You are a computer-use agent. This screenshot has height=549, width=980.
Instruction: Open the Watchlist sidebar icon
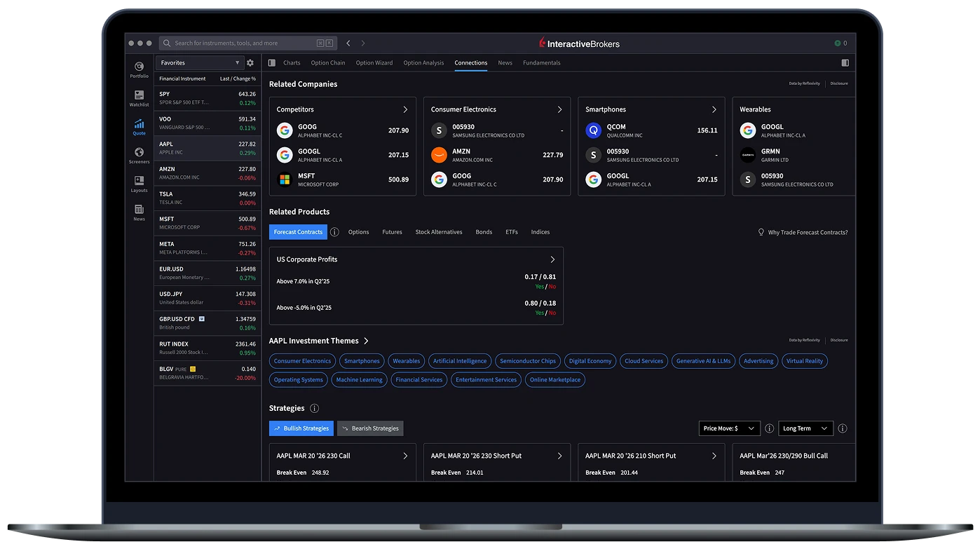pos(139,98)
